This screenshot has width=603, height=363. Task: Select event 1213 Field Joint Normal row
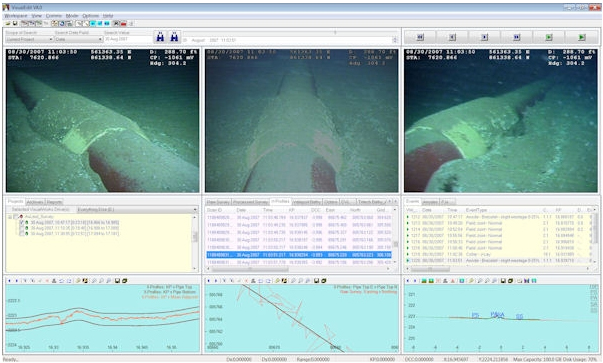click(499, 223)
